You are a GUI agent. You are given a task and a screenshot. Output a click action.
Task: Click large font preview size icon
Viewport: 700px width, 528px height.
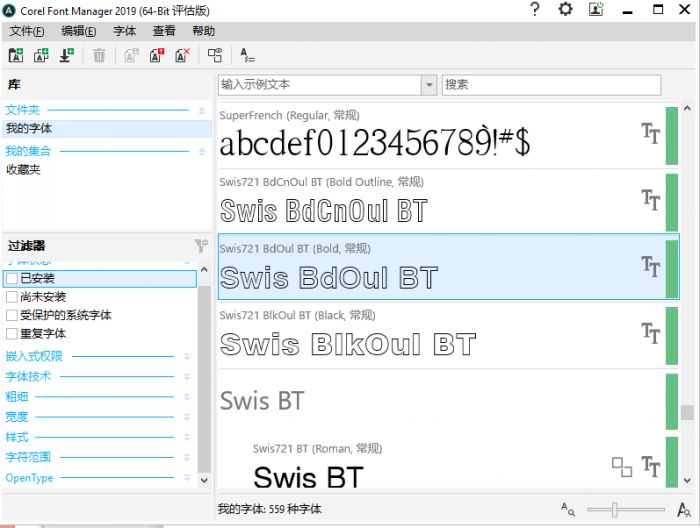(x=684, y=509)
